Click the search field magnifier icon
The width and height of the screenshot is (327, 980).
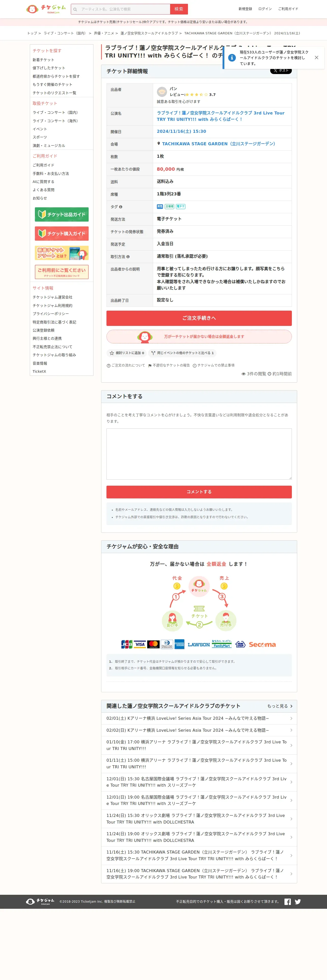click(x=75, y=9)
